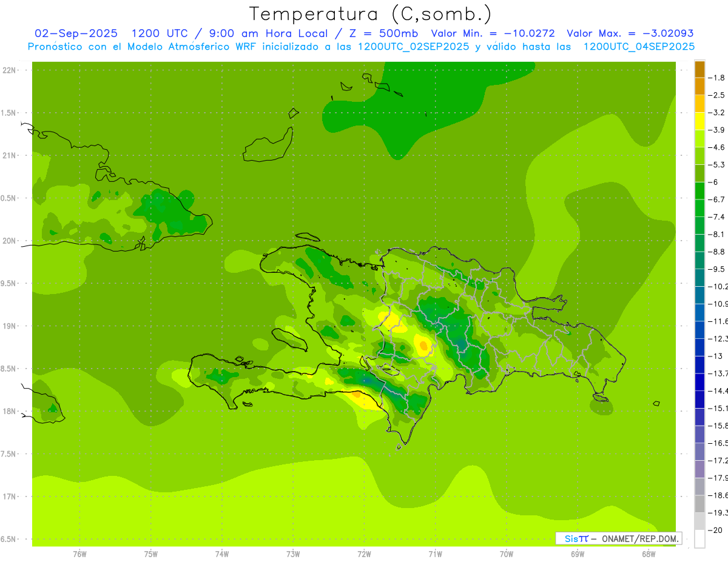
Task: Select the yellow swatch between -3.2 and -3.9
Action: coord(699,121)
